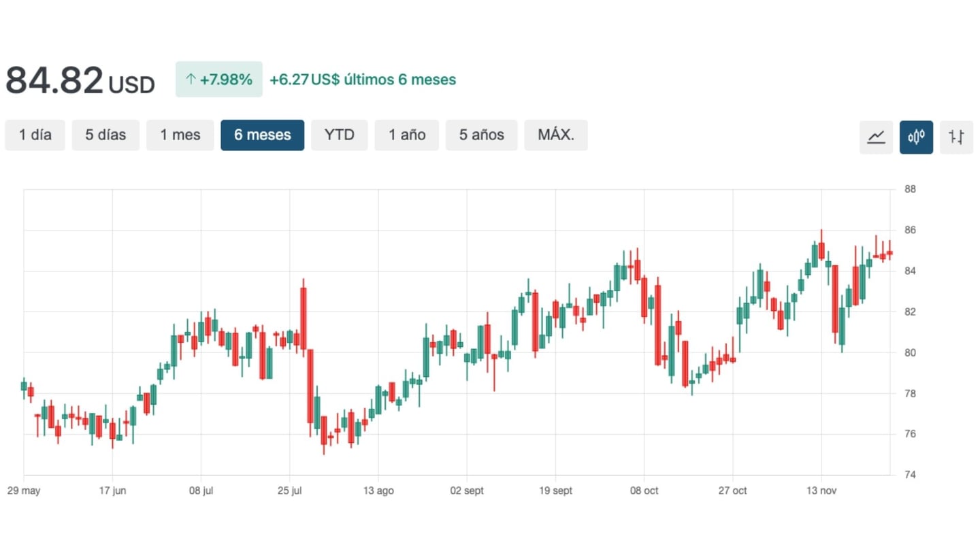980x551 pixels.
Task: Click the up arrow in the percentage badge
Action: 191,80
